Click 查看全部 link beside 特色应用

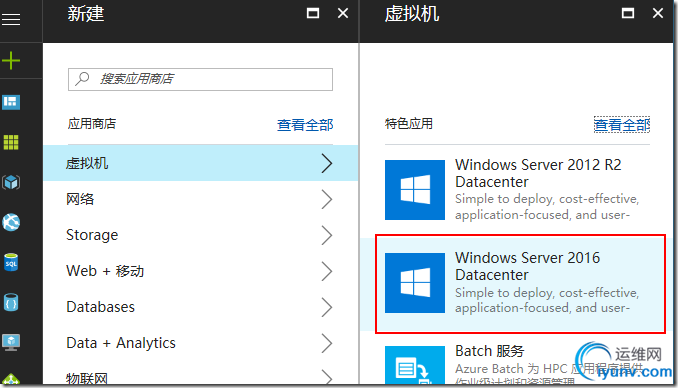pos(622,125)
